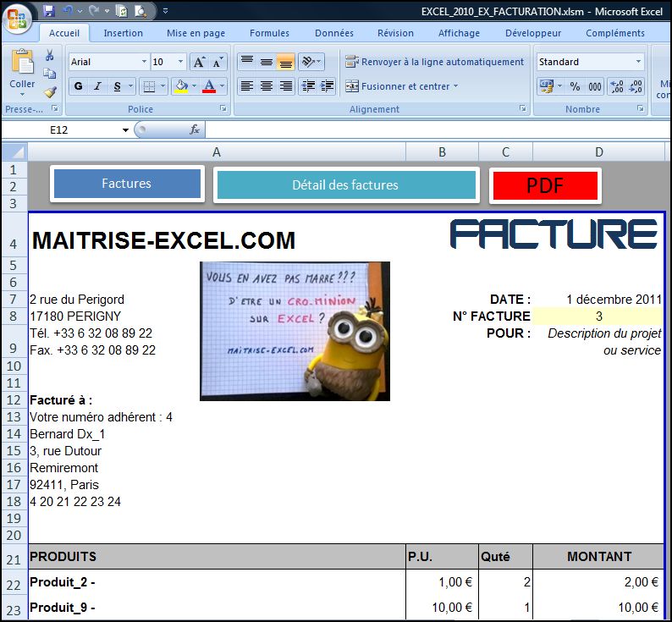Align text to middle of cell
The image size is (672, 622).
click(x=266, y=62)
